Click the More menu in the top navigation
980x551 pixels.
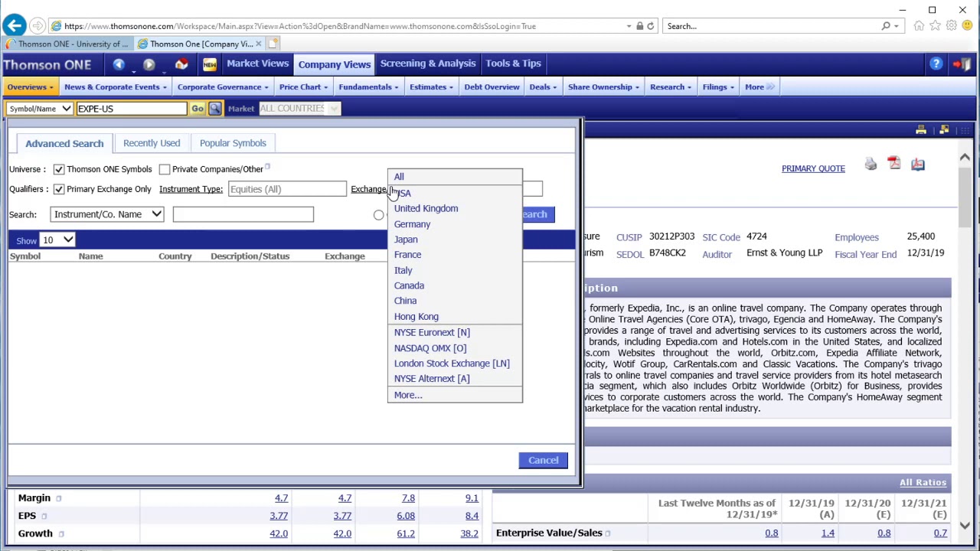pos(759,87)
